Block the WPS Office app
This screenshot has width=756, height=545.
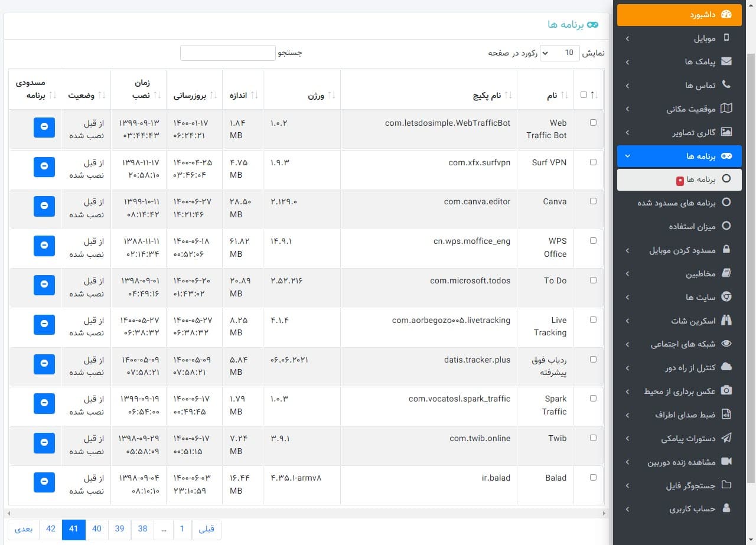tap(44, 246)
